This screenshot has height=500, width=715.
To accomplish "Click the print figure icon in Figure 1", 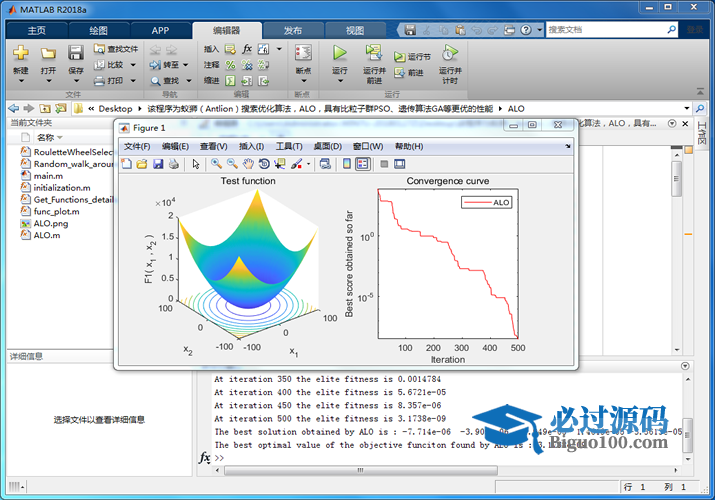I will pyautogui.click(x=174, y=164).
